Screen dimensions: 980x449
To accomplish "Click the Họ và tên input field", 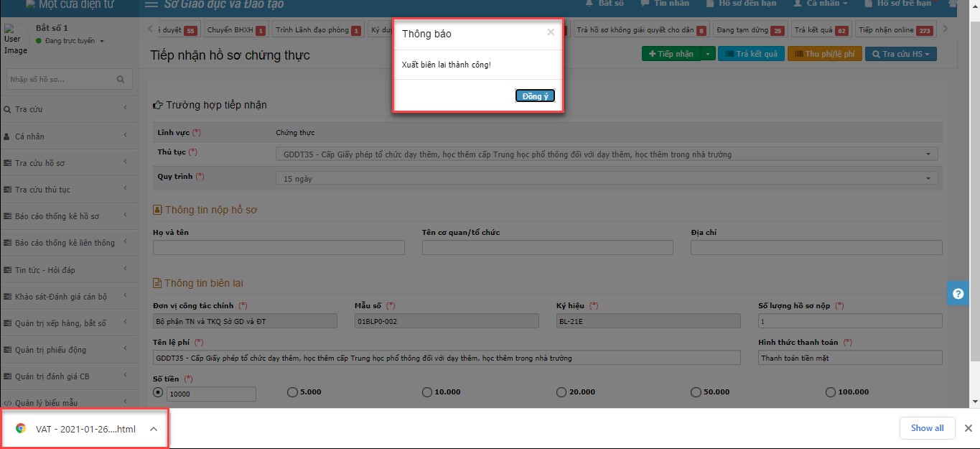I will 279,248.
